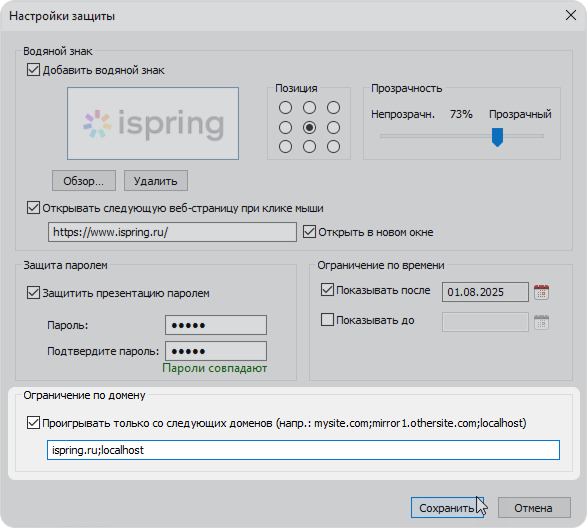
Task: Enable 'Показывать до' checkbox
Action: pos(328,320)
